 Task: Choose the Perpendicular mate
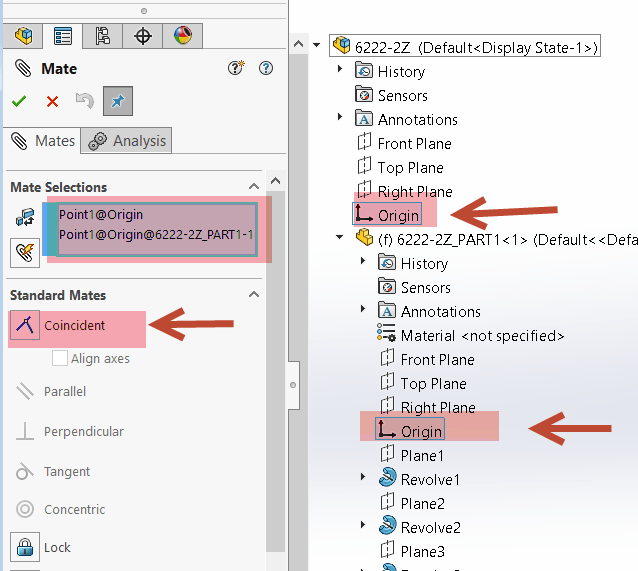pos(69,431)
